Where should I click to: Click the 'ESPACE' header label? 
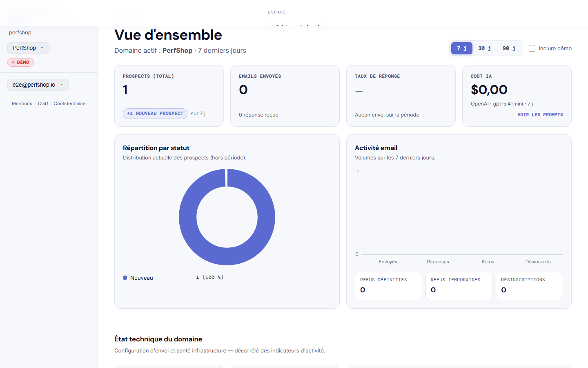point(277,12)
